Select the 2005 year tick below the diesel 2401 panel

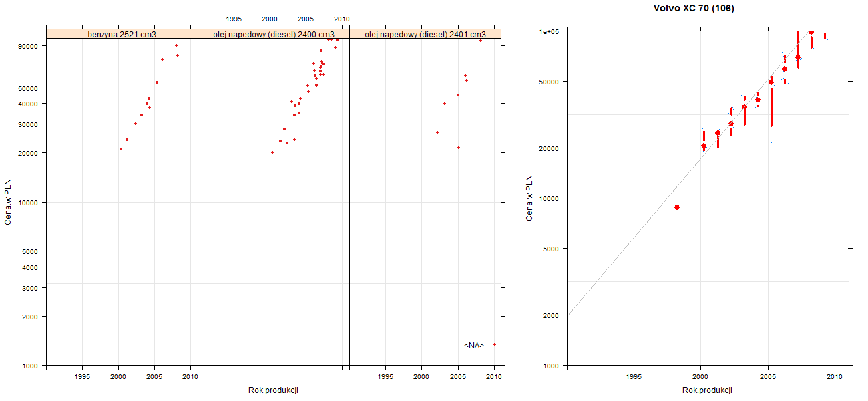tap(458, 377)
